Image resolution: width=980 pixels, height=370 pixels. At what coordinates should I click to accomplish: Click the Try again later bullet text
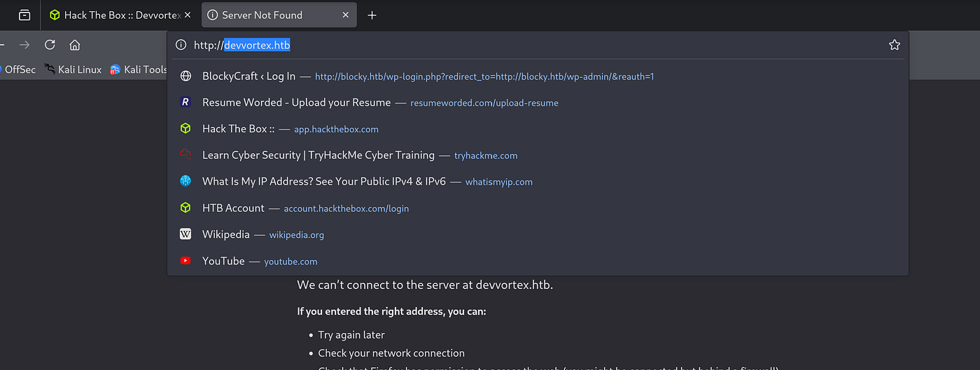351,335
